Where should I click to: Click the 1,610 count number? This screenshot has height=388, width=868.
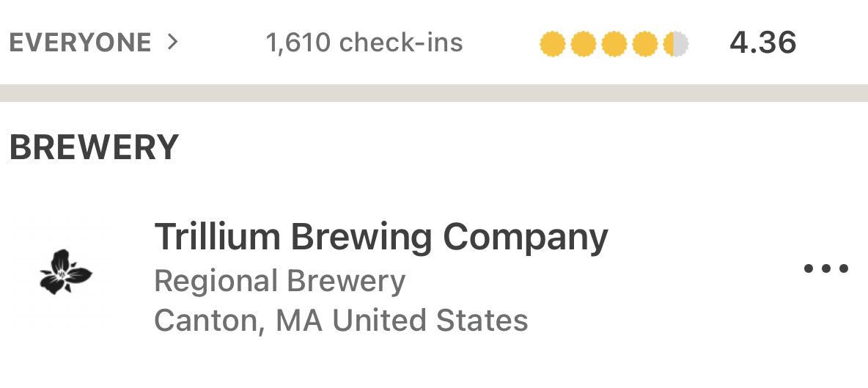[x=298, y=43]
